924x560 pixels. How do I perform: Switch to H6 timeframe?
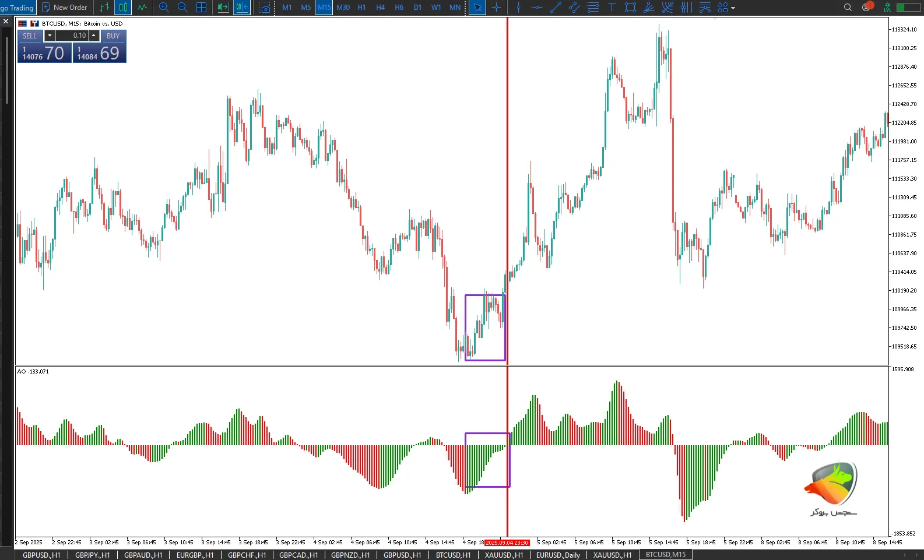coord(399,8)
